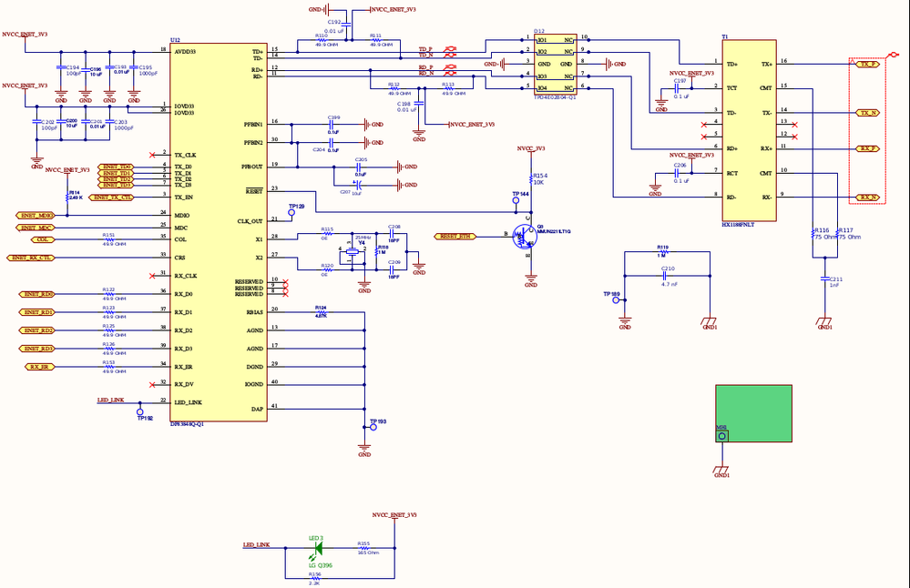Viewport: 910px width, 588px height.
Task: Click the LED_LINK label at bottom left
Action: coord(255,544)
